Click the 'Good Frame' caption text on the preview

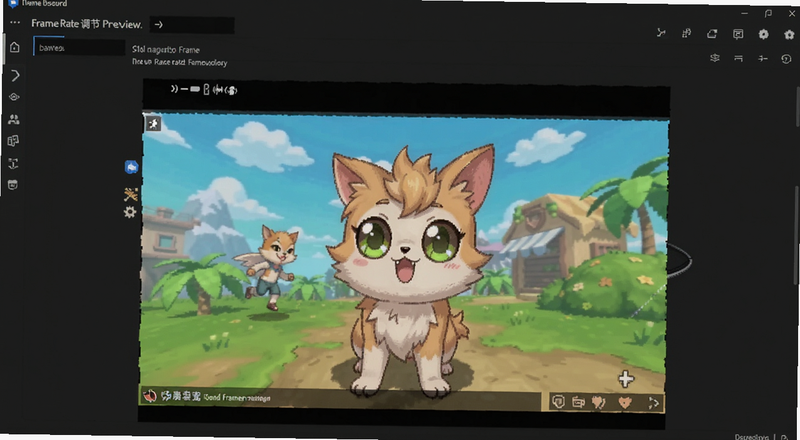[237, 398]
